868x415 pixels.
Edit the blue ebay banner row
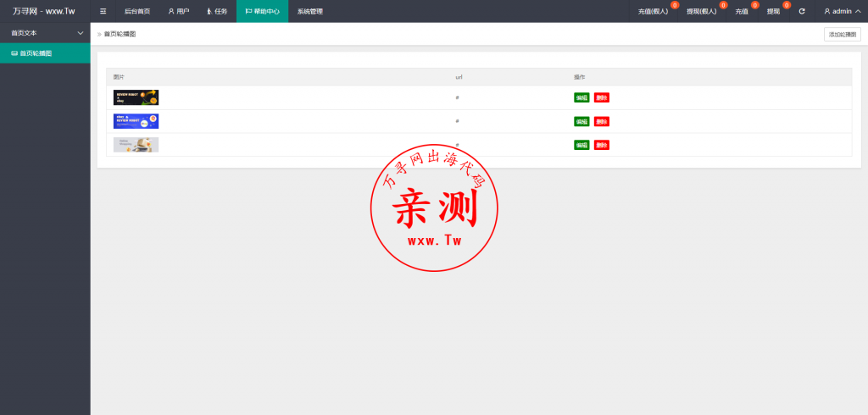tap(581, 121)
